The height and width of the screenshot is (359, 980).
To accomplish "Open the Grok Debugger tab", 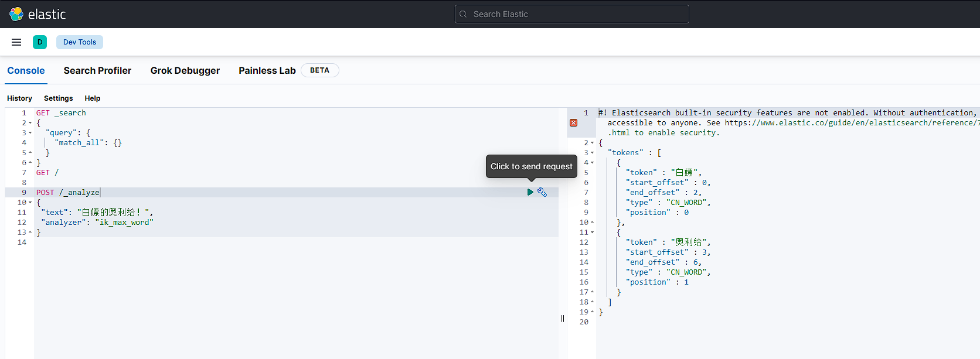I will pyautogui.click(x=185, y=70).
